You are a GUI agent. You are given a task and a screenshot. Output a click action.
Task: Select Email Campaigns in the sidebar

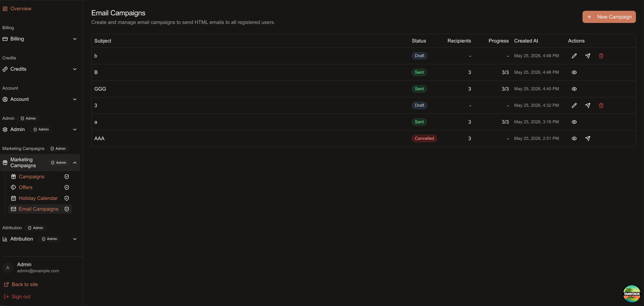point(40,209)
